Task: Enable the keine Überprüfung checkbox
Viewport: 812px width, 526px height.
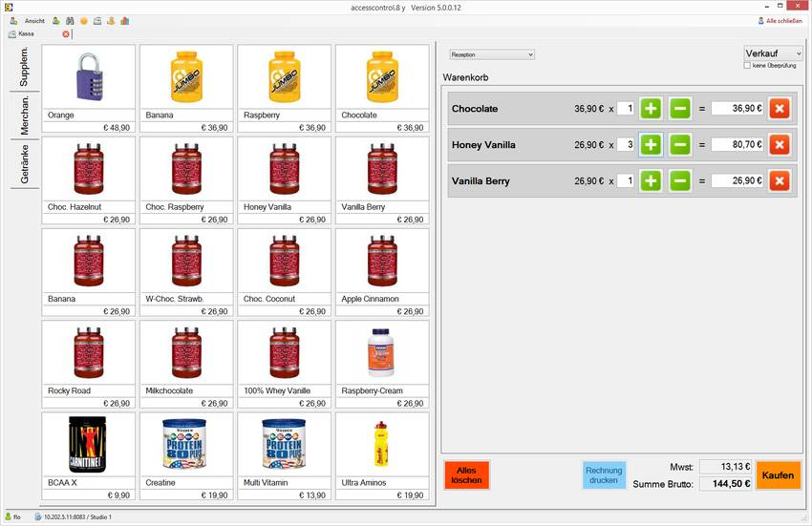Action: coord(747,66)
